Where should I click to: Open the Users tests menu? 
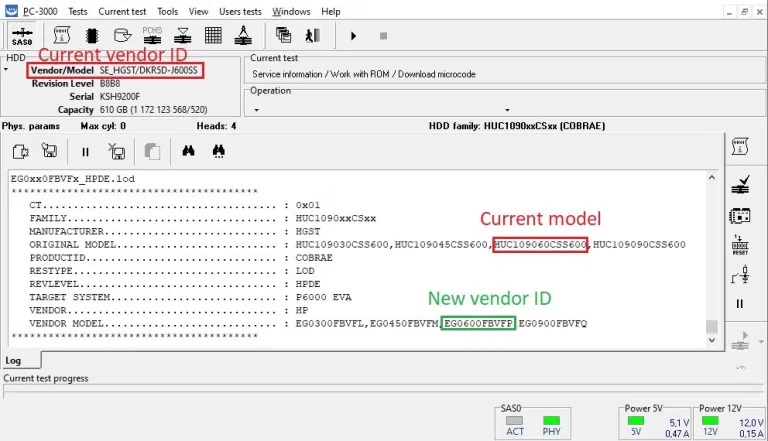[x=240, y=11]
